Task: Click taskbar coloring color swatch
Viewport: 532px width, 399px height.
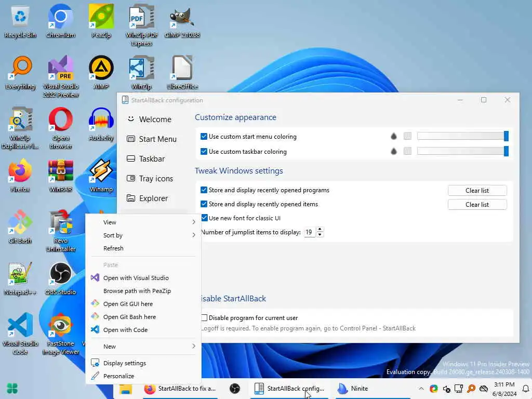Action: (407, 151)
